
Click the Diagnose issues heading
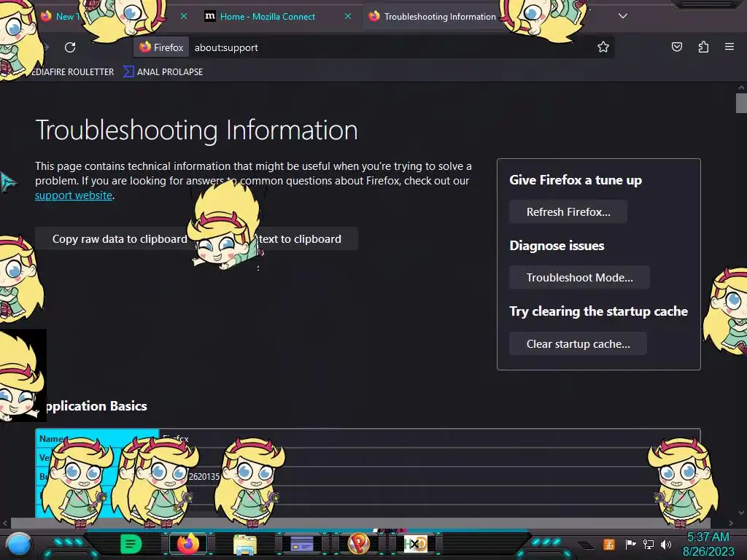557,246
